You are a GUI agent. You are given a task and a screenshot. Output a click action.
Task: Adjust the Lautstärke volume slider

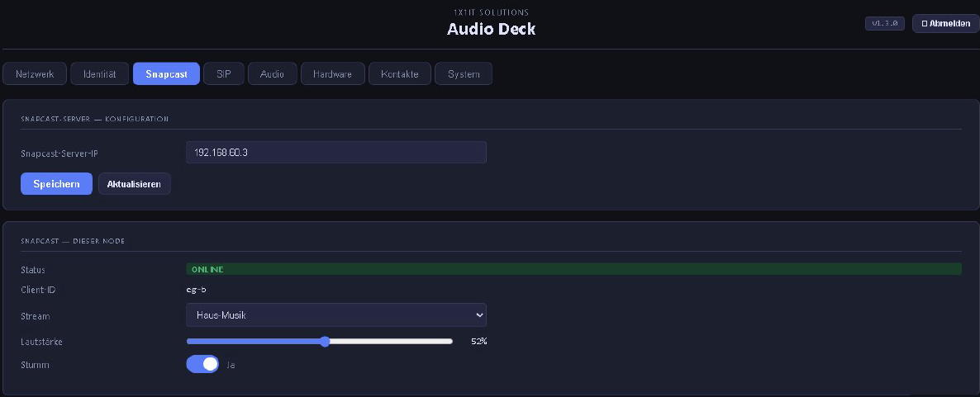320,342
